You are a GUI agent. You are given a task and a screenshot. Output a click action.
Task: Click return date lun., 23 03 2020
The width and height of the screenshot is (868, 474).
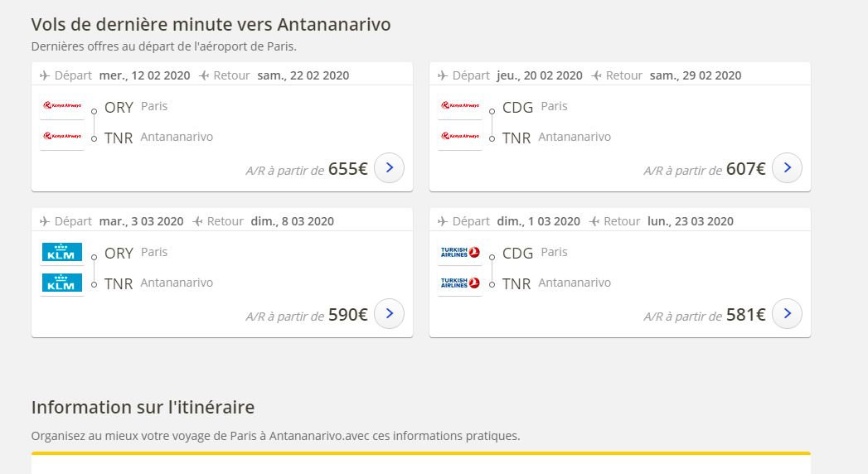click(x=690, y=221)
